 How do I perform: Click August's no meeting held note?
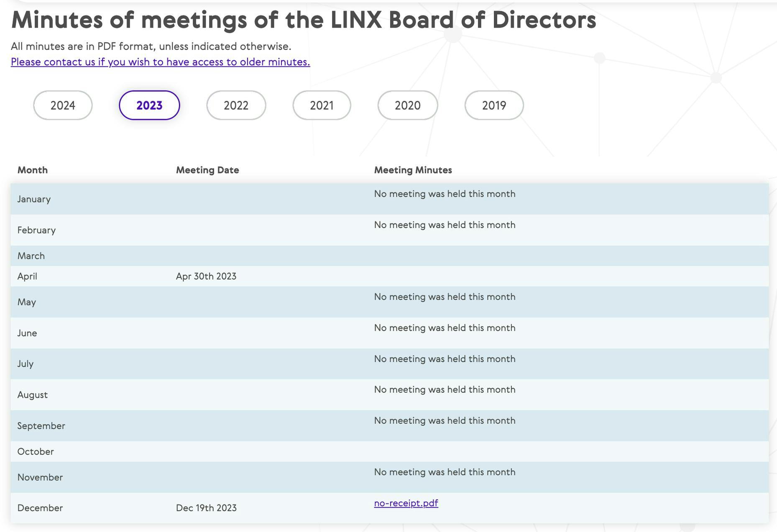pos(445,390)
